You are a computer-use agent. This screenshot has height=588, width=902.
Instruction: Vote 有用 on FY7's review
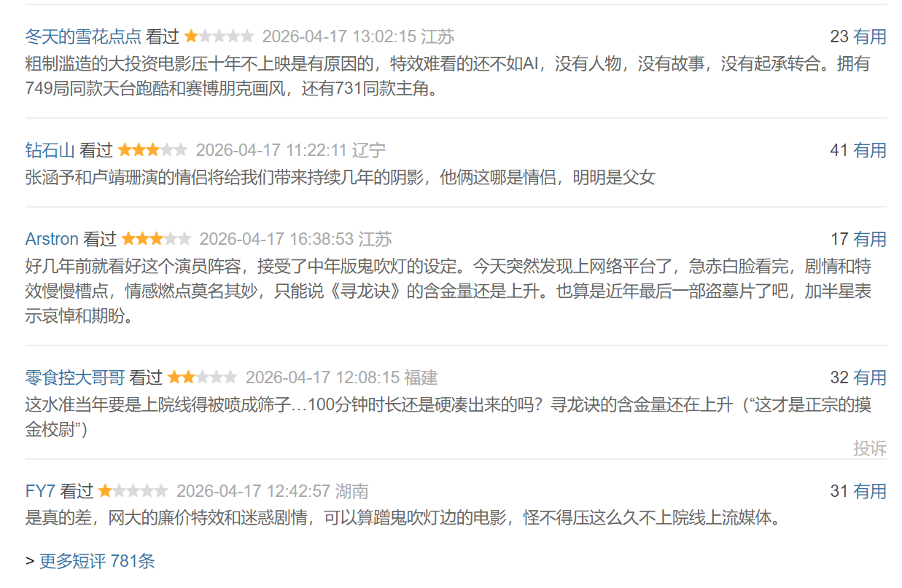pyautogui.click(x=870, y=491)
